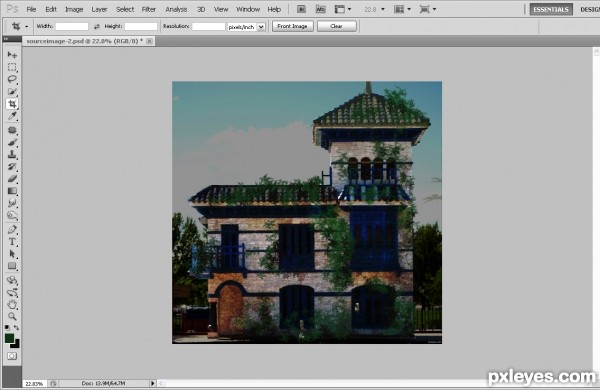Toggle Quick Mask mode
Screen dimensions: 600x390
[x=12, y=356]
